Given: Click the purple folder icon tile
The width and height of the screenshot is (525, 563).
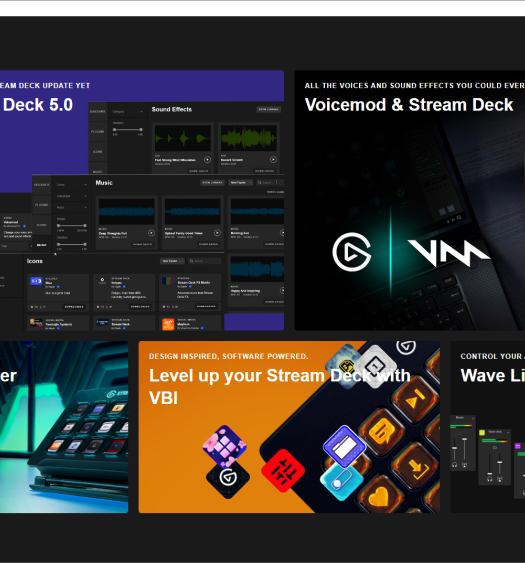Looking at the screenshot, I should (345, 446).
